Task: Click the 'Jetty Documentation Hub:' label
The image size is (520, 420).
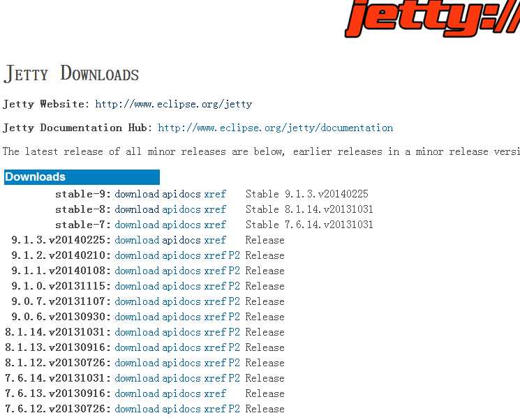Action: 77,128
